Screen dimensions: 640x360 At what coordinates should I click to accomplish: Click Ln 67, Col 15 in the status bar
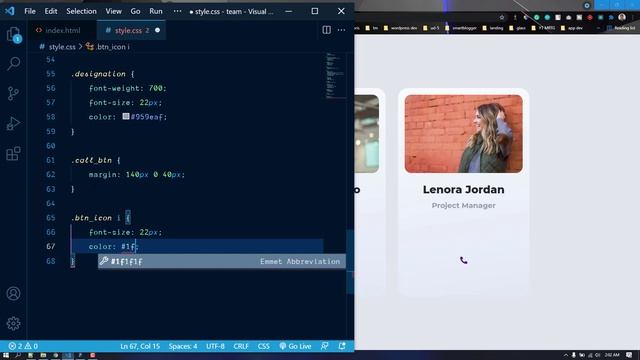pos(140,346)
